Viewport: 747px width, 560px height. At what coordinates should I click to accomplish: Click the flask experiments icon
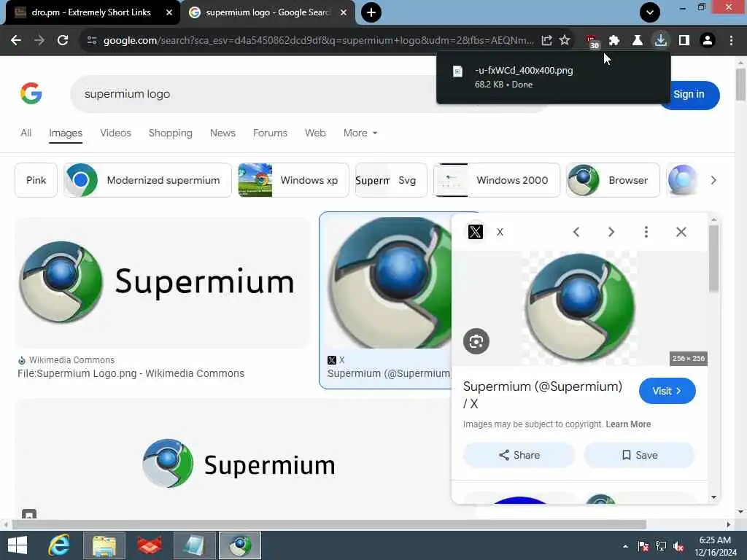click(637, 41)
